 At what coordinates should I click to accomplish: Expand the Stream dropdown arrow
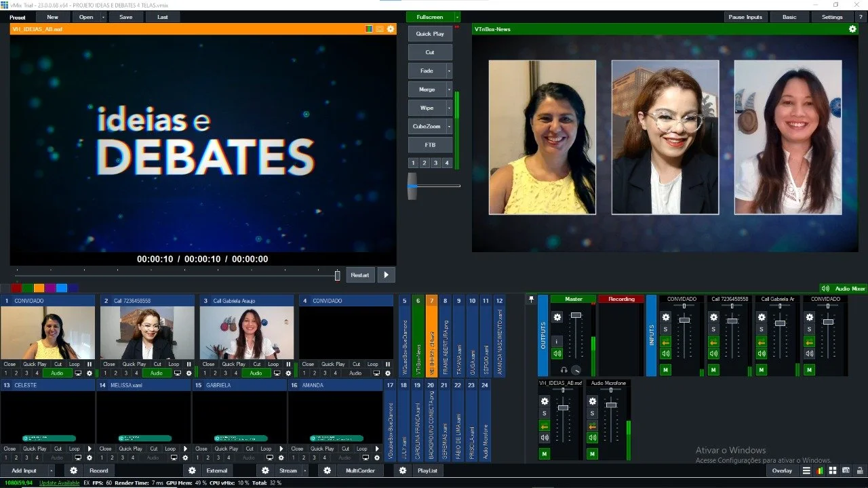(x=304, y=470)
